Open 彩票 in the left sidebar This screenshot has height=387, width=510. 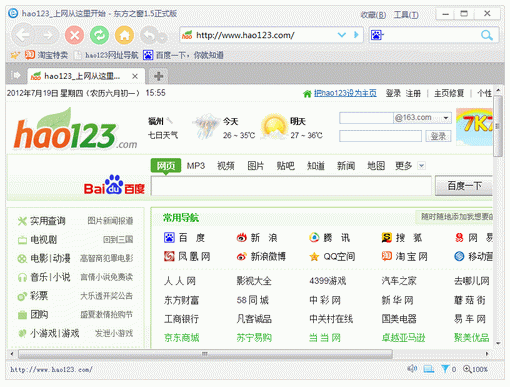coord(39,296)
